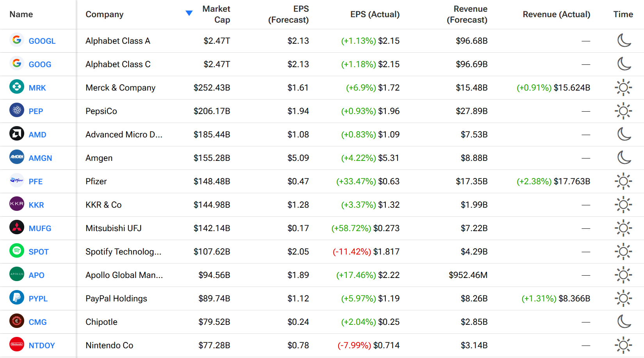Click the sun time icon in Nintendo row
The height and width of the screenshot is (358, 644).
point(623,345)
